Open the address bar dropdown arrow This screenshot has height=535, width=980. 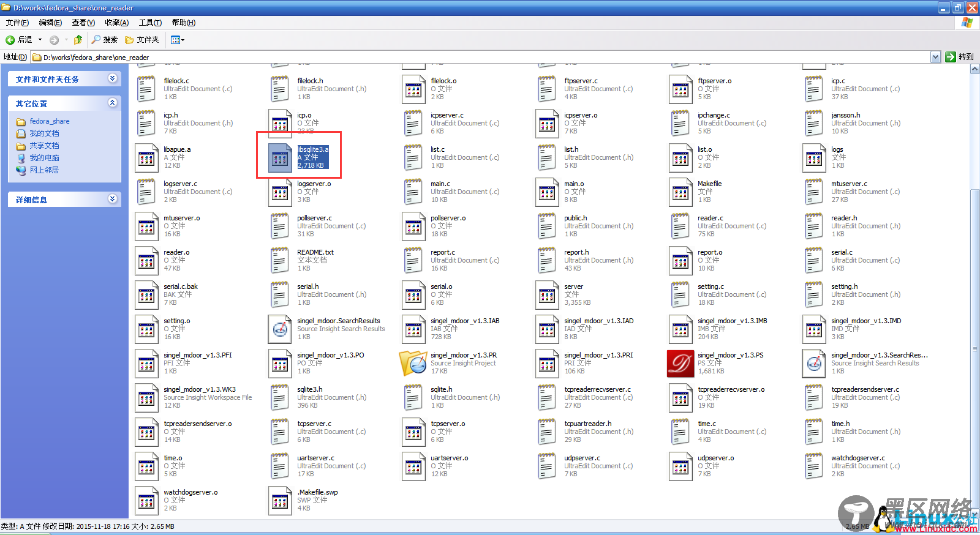(x=935, y=57)
